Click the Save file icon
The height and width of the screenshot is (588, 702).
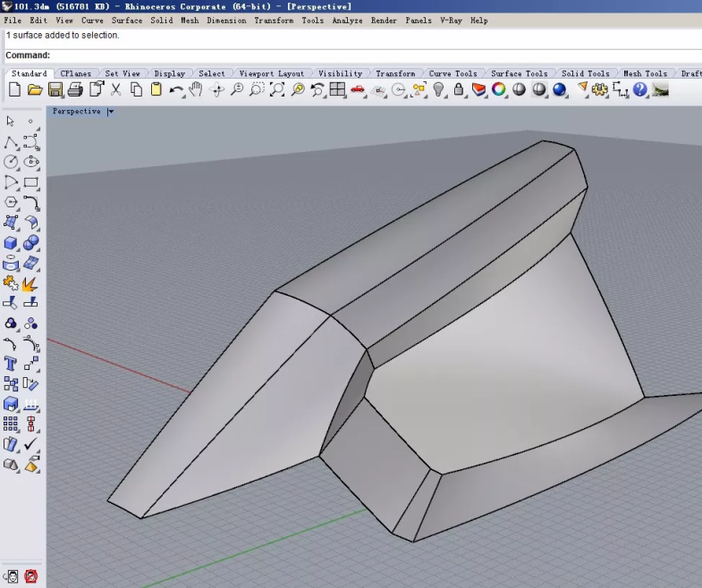point(55,89)
